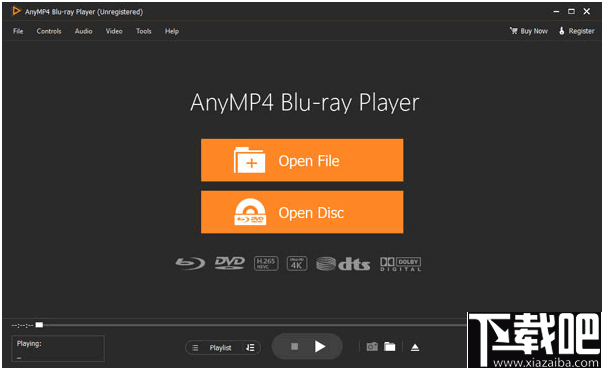Open the Audio menu
The image size is (603, 368).
(83, 31)
